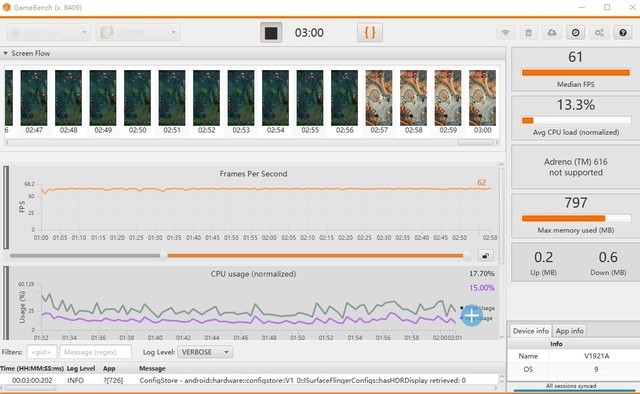Click the left handle of FPS range slider

point(164,256)
